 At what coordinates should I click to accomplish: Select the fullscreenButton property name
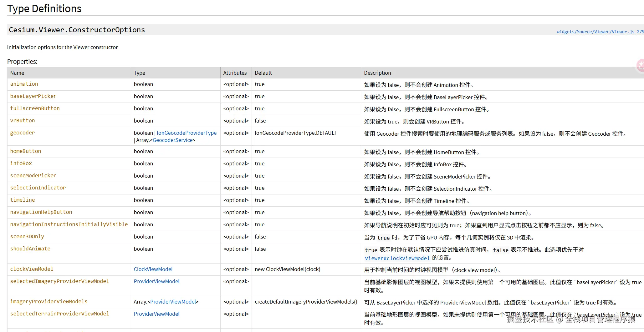click(35, 108)
